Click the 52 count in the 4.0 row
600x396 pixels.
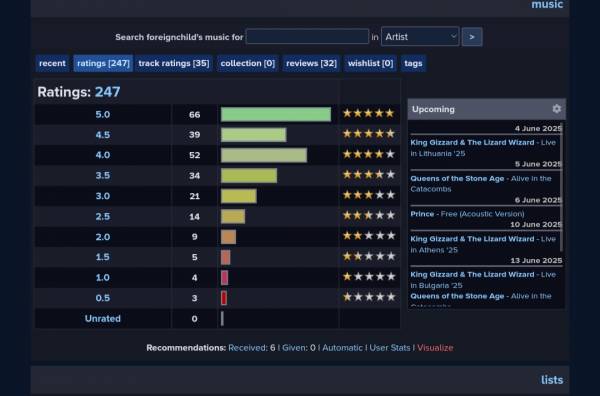[x=194, y=155]
